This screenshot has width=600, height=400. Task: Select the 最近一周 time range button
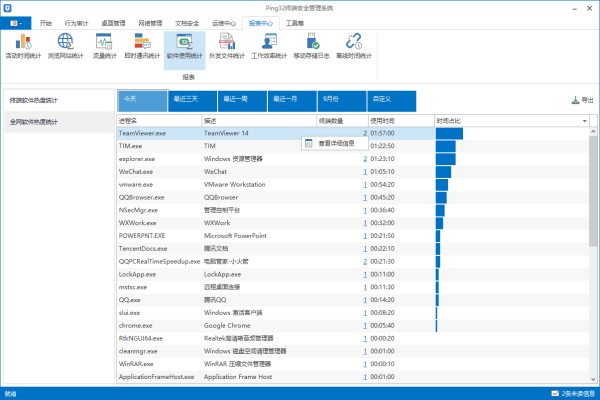click(x=242, y=101)
